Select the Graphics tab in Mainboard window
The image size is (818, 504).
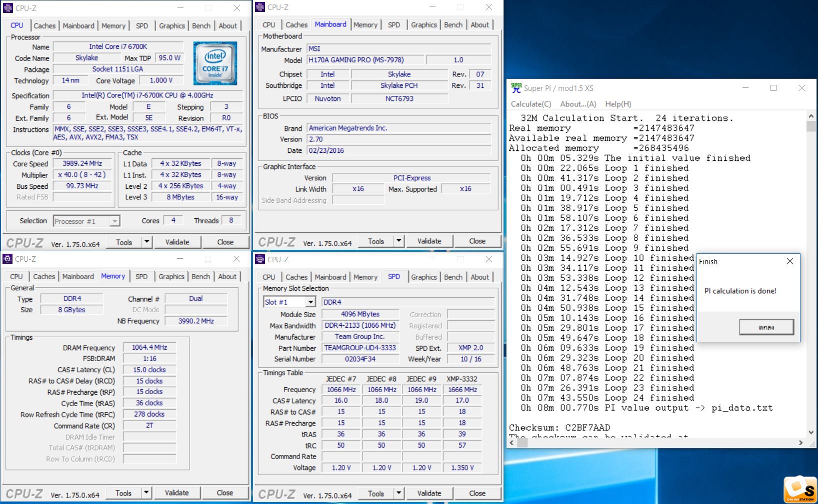(424, 24)
